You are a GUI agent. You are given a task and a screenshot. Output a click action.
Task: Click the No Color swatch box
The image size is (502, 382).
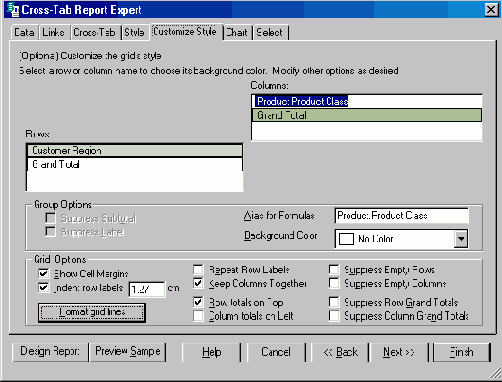[346, 239]
